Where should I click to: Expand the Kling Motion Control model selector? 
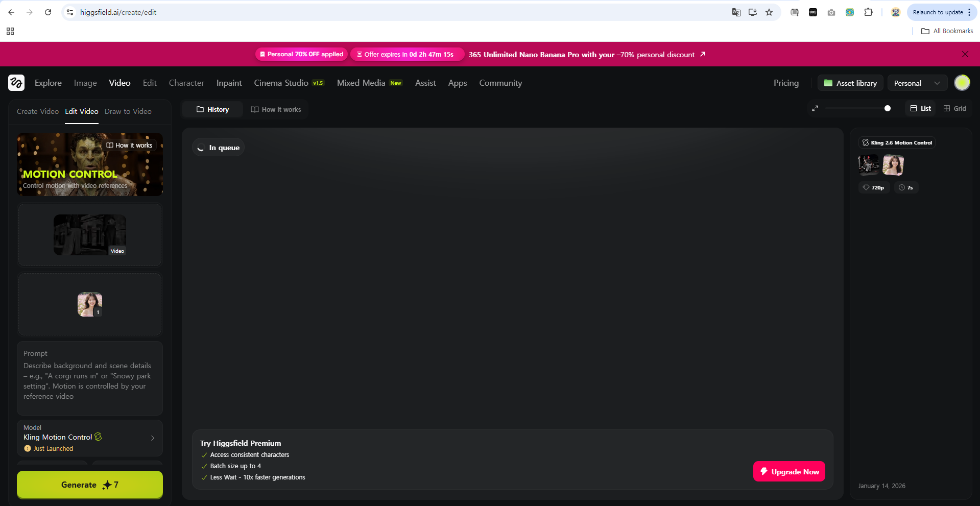coord(90,438)
